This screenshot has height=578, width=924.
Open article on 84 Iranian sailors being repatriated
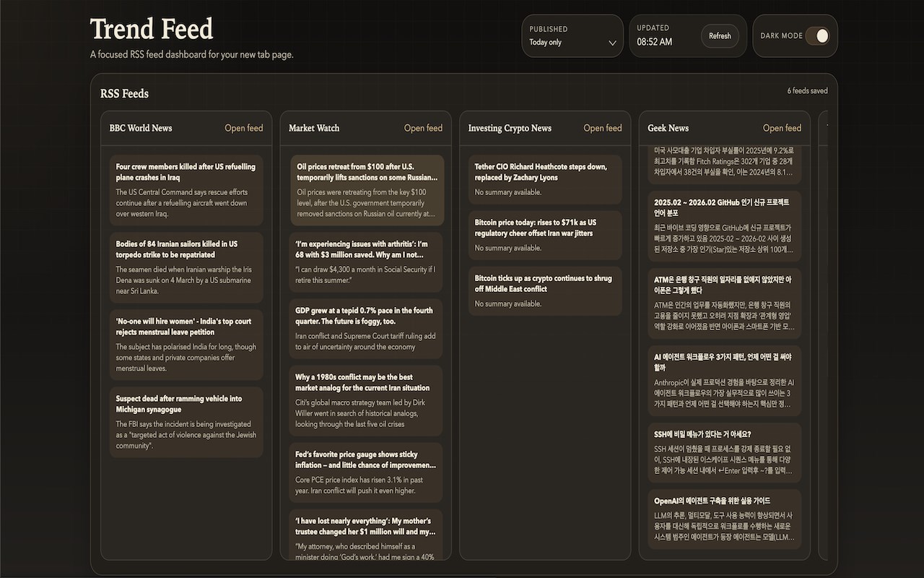(186, 267)
